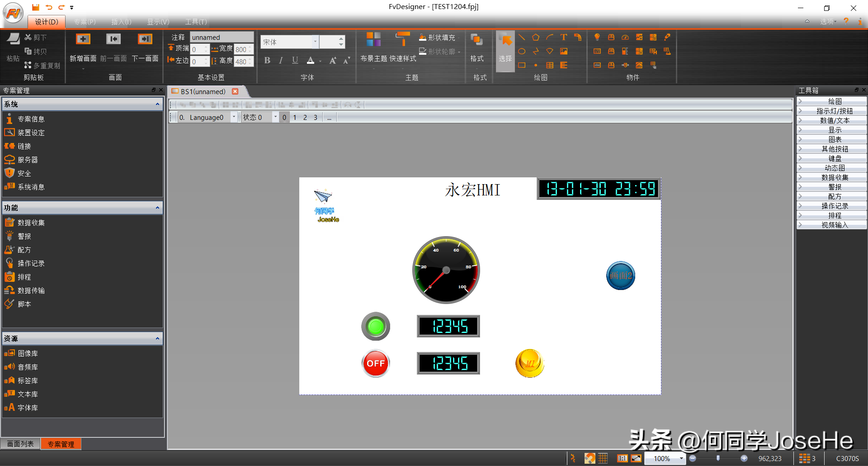Image resolution: width=868 pixels, height=466 pixels.
Task: Select the Text drawing tool
Action: click(563, 38)
